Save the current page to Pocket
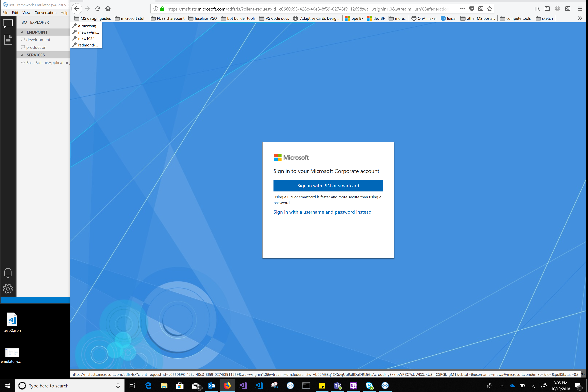This screenshot has height=392, width=588. tap(472, 9)
